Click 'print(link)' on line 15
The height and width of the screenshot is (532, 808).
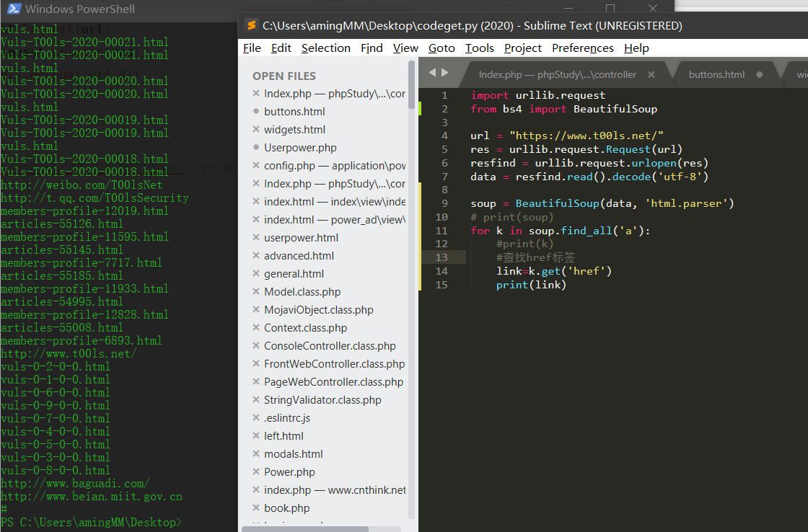(531, 284)
